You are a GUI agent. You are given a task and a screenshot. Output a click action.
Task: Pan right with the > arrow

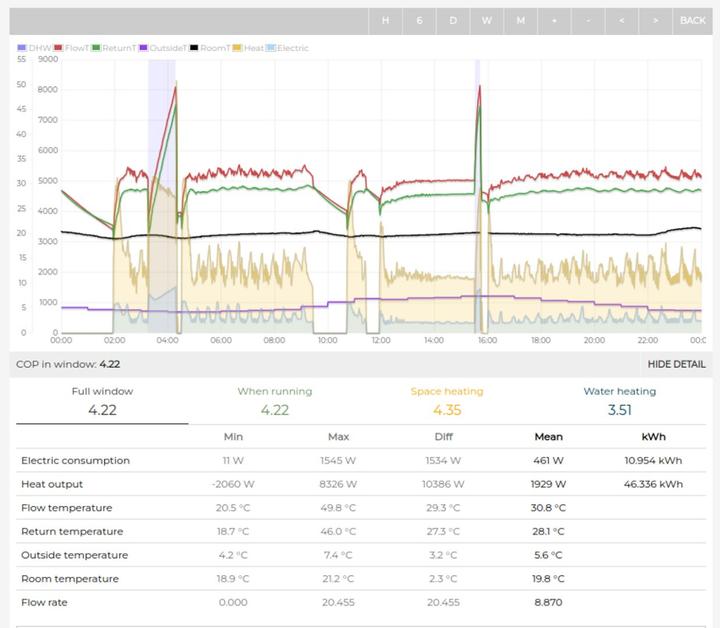[x=655, y=20]
